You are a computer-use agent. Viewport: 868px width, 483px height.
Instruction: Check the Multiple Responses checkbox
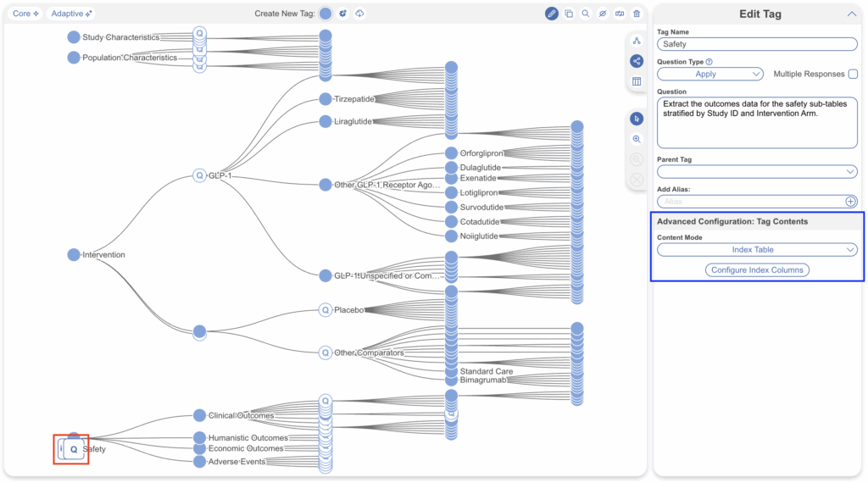click(853, 75)
